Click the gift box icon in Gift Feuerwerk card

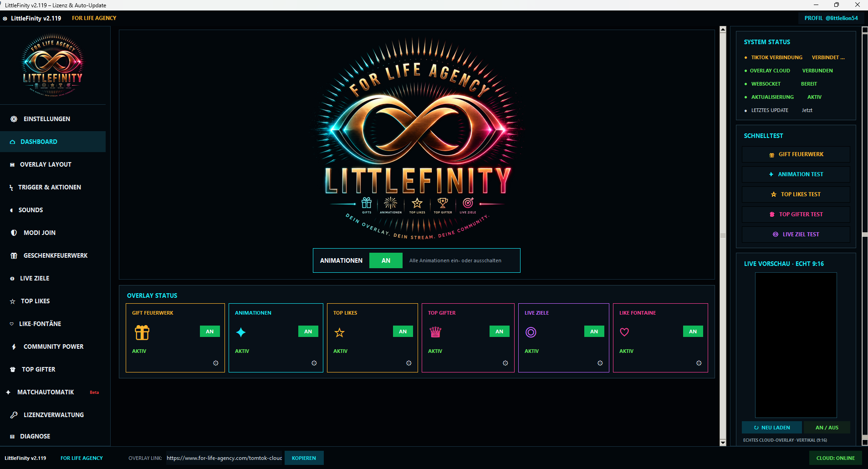[142, 332]
